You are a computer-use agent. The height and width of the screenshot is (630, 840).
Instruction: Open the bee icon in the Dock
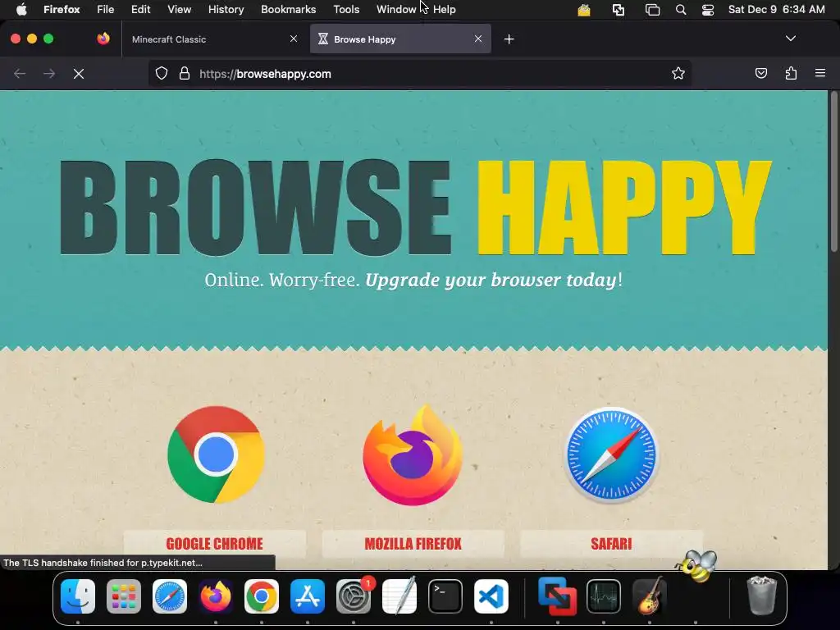(x=697, y=566)
